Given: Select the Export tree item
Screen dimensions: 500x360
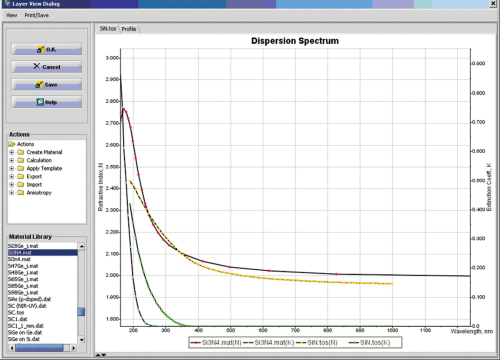Looking at the screenshot, I should click(34, 176).
